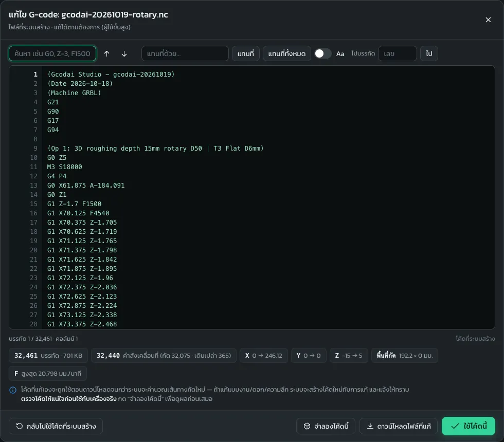The width and height of the screenshot is (504, 442).
Task: Jump to previous search match arrow
Action: click(107, 53)
